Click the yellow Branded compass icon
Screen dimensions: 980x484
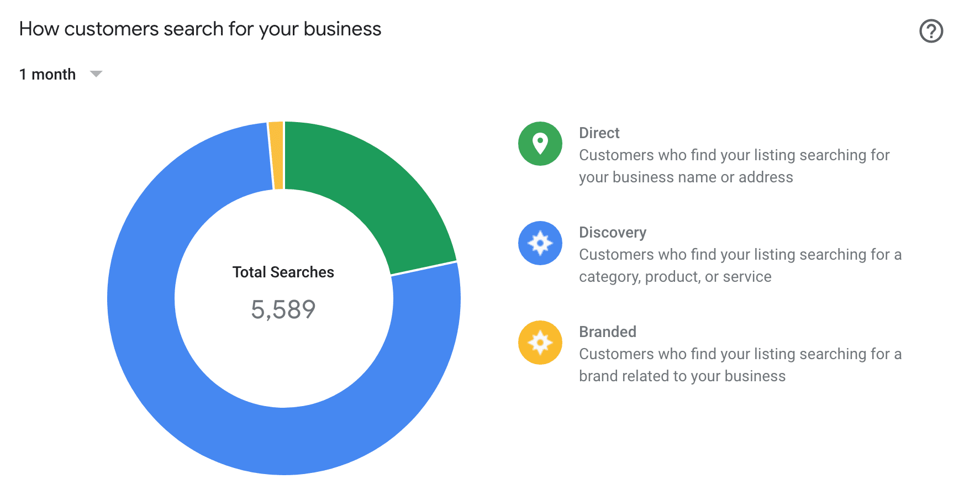540,343
